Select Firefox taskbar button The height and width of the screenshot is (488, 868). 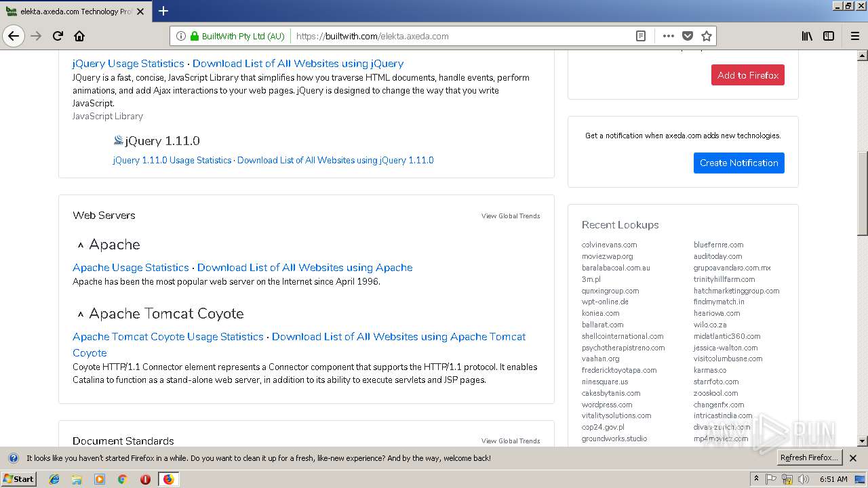point(168,479)
